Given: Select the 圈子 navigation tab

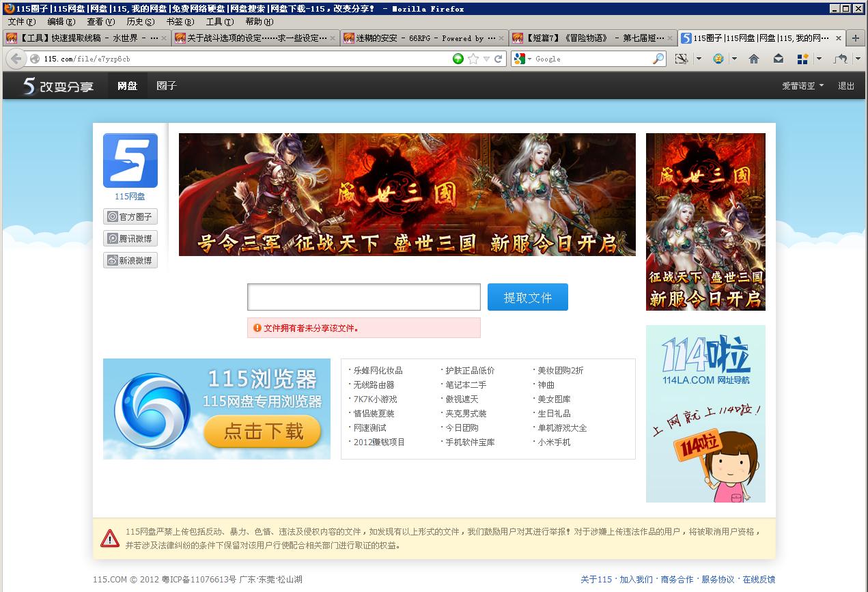Looking at the screenshot, I should [166, 86].
